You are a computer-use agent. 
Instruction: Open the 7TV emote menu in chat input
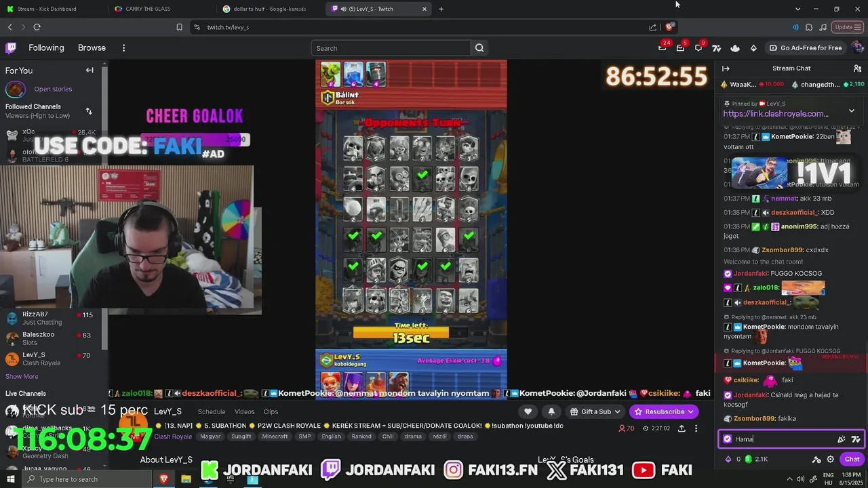pyautogui.click(x=856, y=439)
